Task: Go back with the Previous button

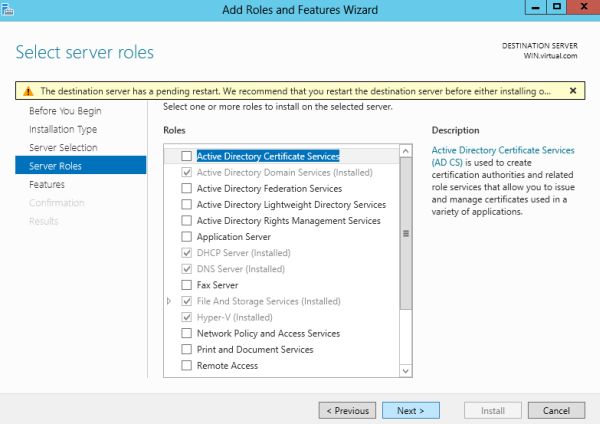Action: [347, 410]
